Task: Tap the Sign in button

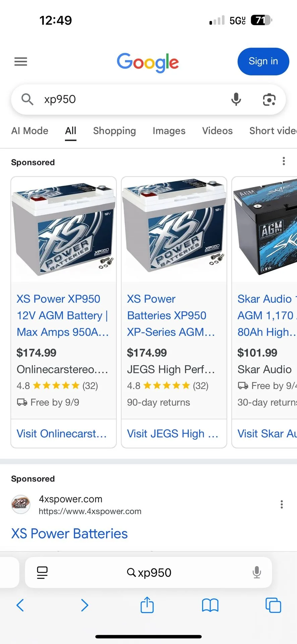Action: coord(263,61)
